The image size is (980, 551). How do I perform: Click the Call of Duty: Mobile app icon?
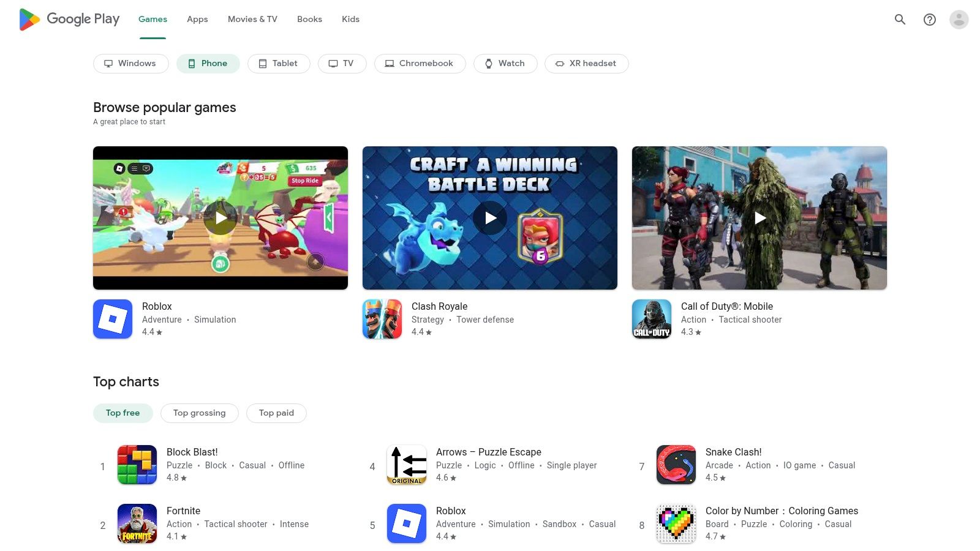click(x=651, y=318)
